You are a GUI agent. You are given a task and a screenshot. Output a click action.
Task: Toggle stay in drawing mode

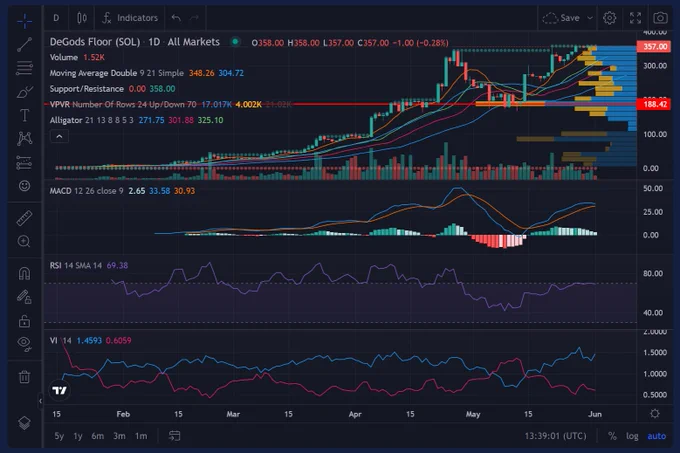click(x=25, y=297)
